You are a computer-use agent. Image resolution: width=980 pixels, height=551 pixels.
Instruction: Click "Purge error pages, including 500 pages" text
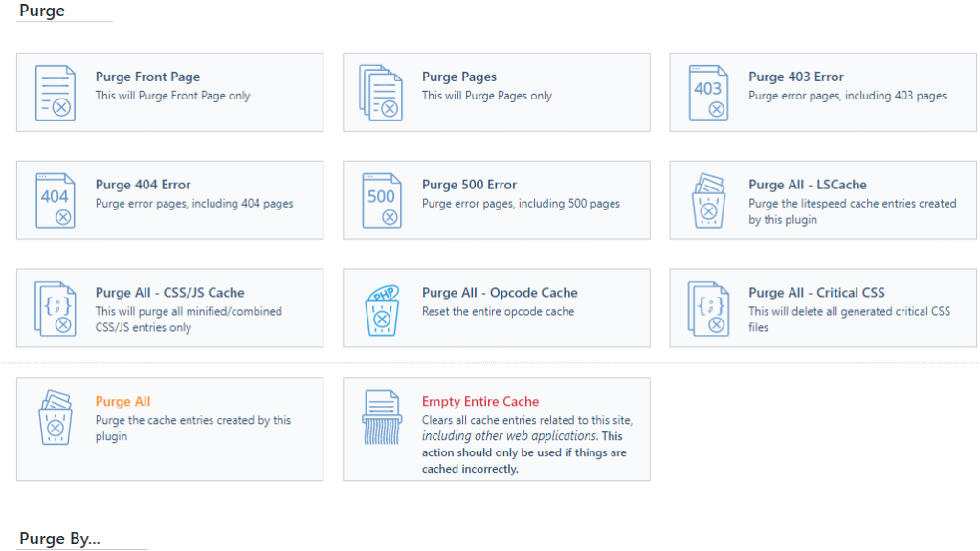[521, 204]
